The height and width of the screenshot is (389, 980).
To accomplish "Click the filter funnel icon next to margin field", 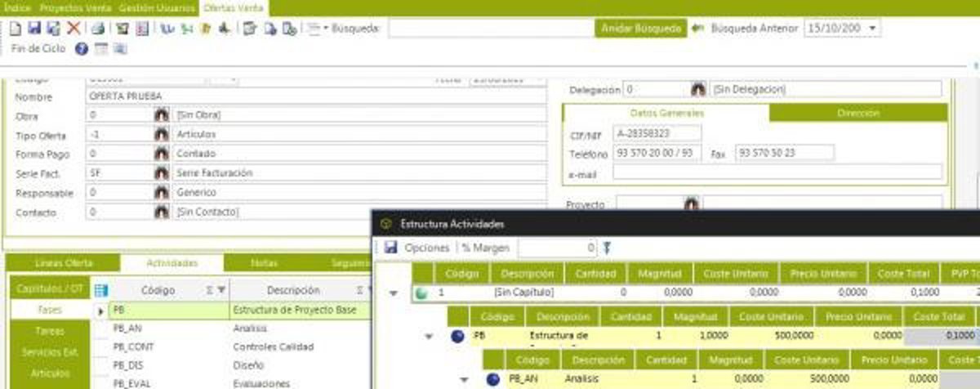I will (607, 248).
